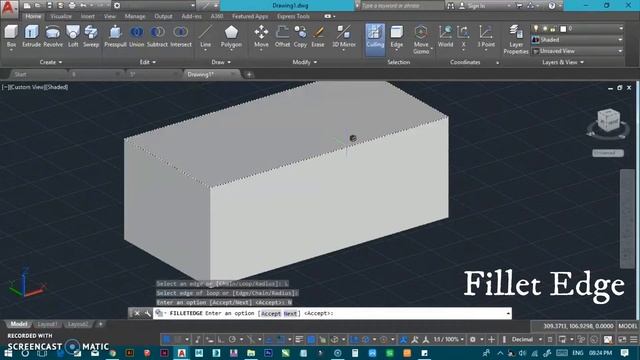Toggle lineweight display in status bar

tap(299, 340)
